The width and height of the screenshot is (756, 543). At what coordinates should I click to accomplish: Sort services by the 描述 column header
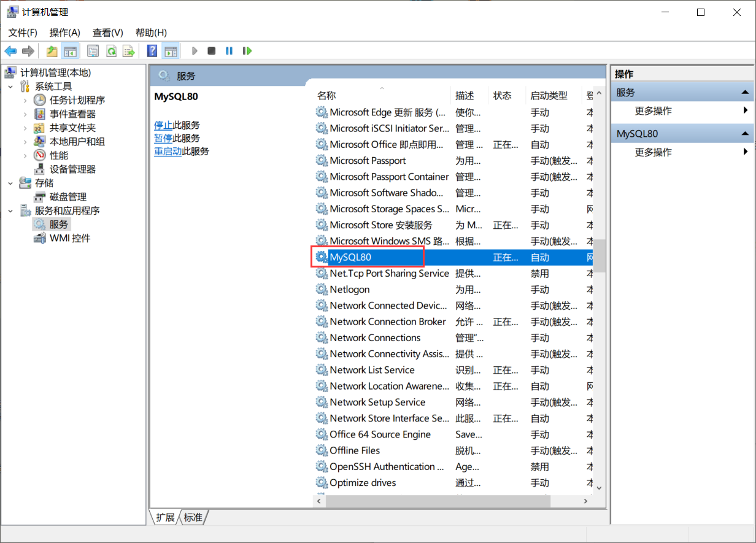(x=469, y=96)
